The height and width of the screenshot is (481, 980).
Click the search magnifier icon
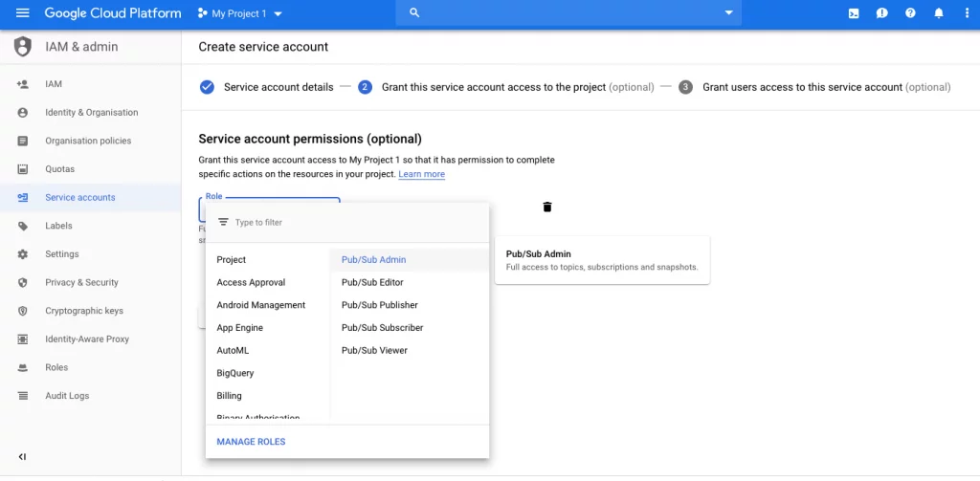(413, 13)
